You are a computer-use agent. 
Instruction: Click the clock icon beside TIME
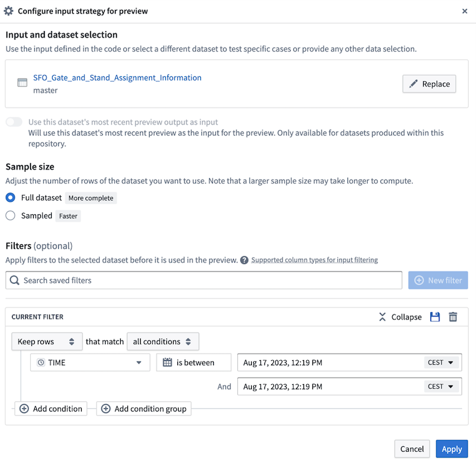pos(41,363)
